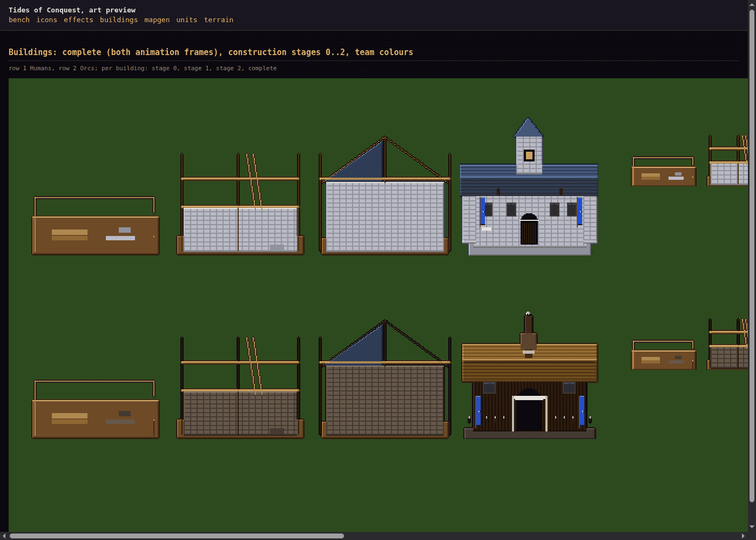Click the large Orc stage 2 roof-frame sprite

[385, 379]
